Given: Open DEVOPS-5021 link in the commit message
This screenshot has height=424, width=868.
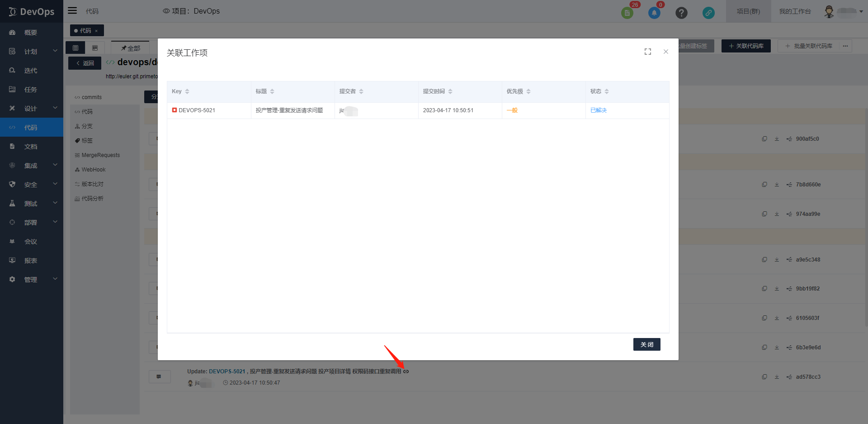Looking at the screenshot, I should 227,372.
